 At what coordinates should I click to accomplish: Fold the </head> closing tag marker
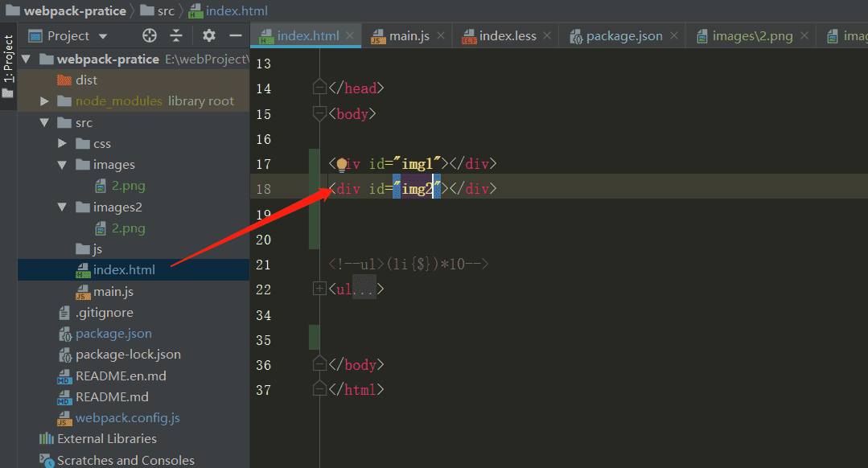tap(319, 88)
